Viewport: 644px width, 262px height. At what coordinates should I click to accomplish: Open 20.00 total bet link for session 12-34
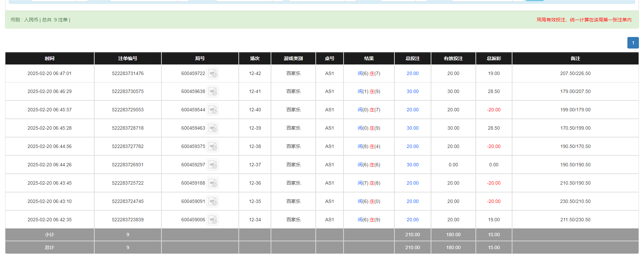[412, 220]
